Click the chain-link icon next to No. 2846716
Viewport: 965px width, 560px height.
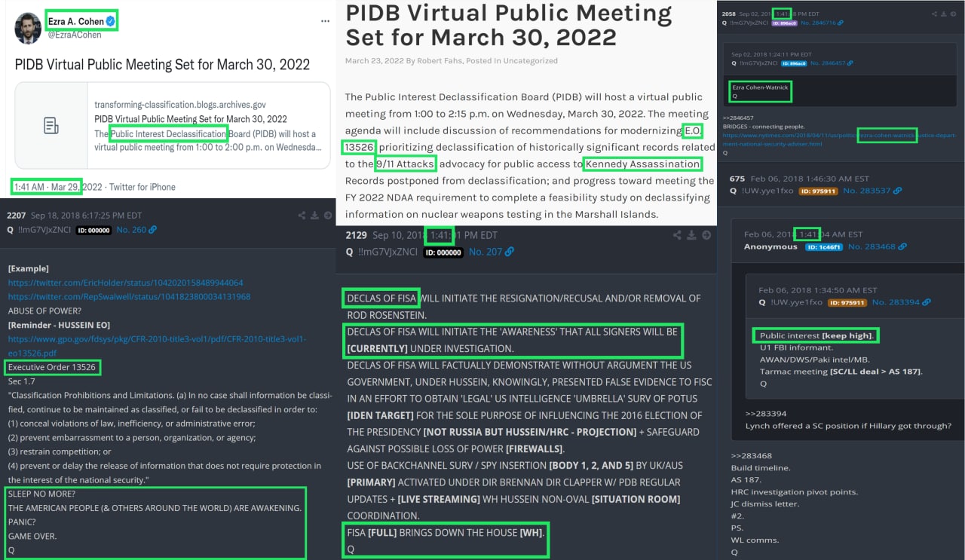842,23
